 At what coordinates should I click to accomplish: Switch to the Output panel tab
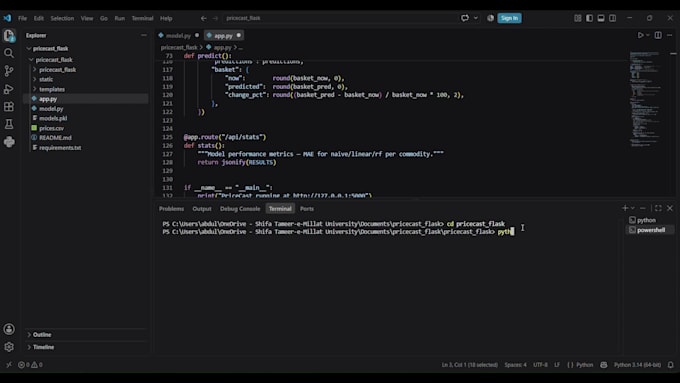click(202, 209)
